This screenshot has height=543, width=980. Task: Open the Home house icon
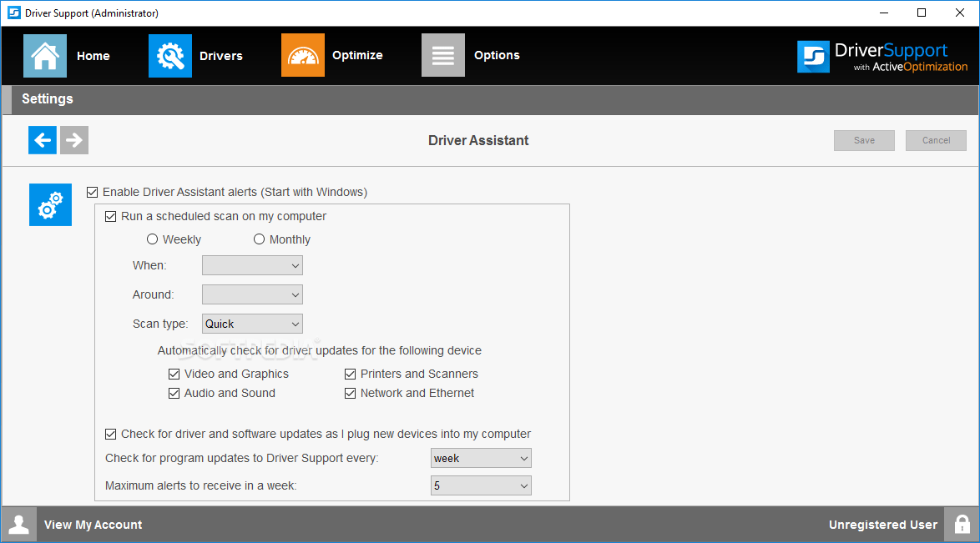point(45,56)
